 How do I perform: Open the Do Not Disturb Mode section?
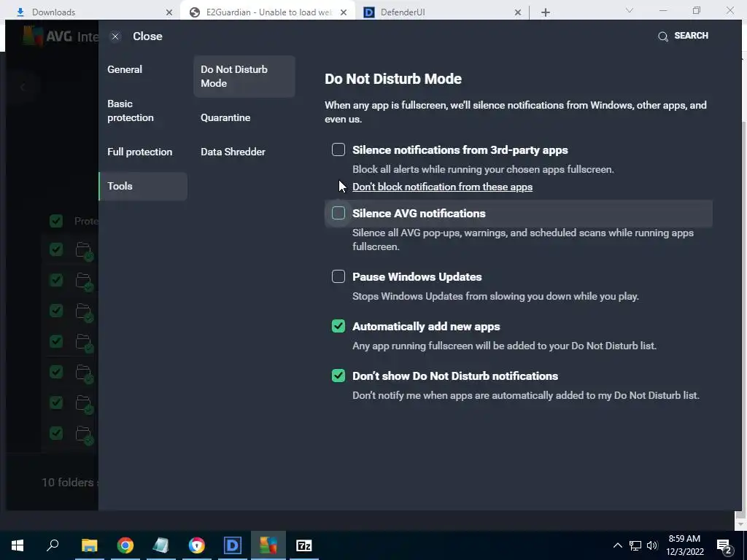[x=244, y=76]
